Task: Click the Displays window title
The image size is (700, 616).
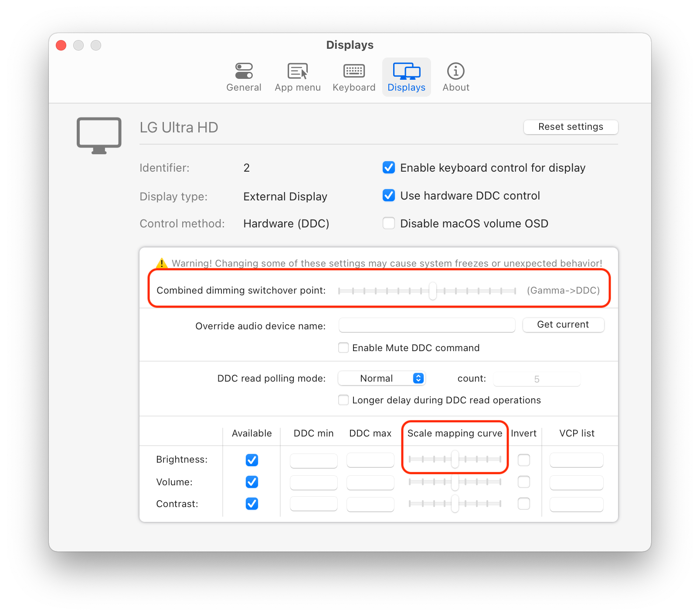Action: pyautogui.click(x=350, y=45)
